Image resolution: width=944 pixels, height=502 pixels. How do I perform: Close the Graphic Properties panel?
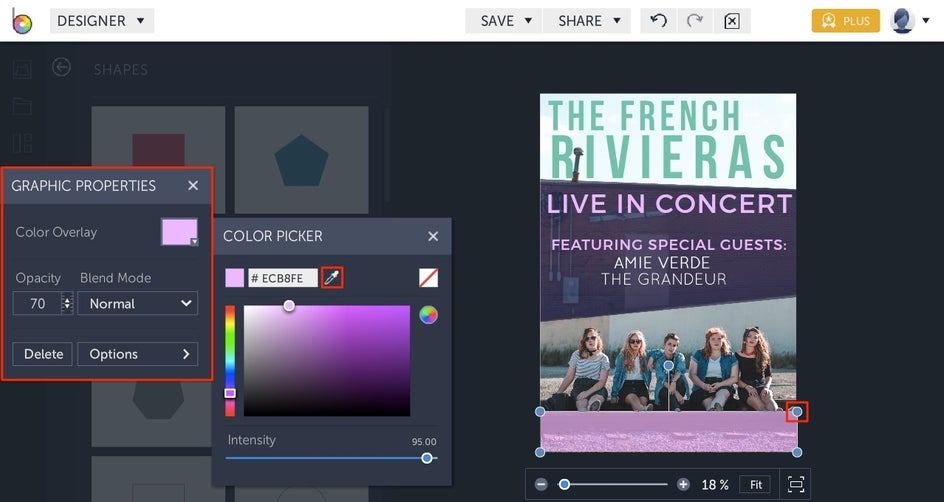(193, 185)
